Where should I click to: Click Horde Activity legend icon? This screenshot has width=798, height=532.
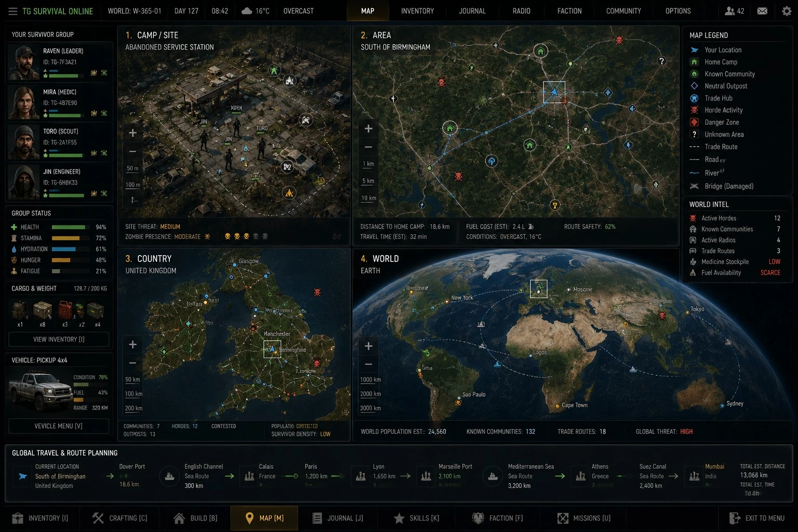[x=694, y=110]
